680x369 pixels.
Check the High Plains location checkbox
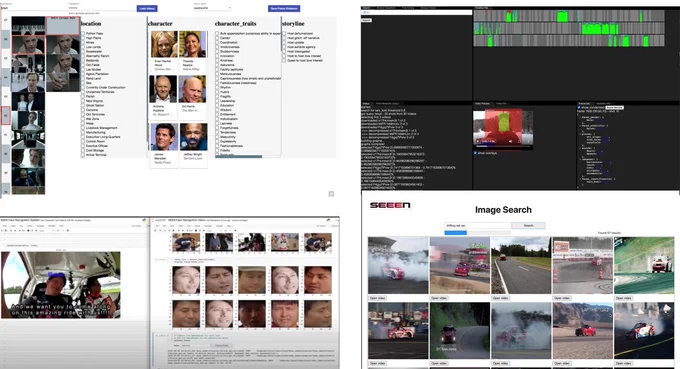coord(83,38)
